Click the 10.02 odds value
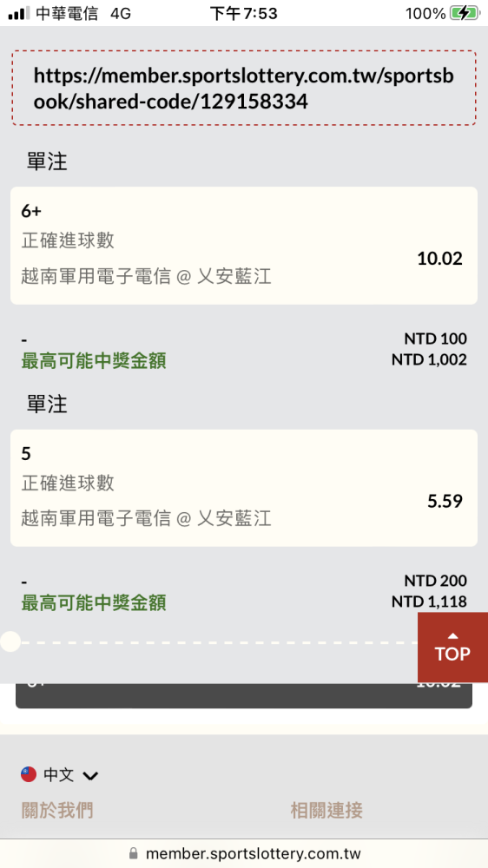This screenshot has width=488, height=868. 440,259
